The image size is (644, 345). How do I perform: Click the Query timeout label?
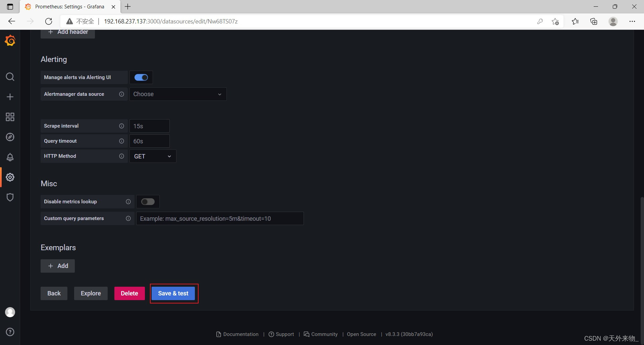point(60,141)
